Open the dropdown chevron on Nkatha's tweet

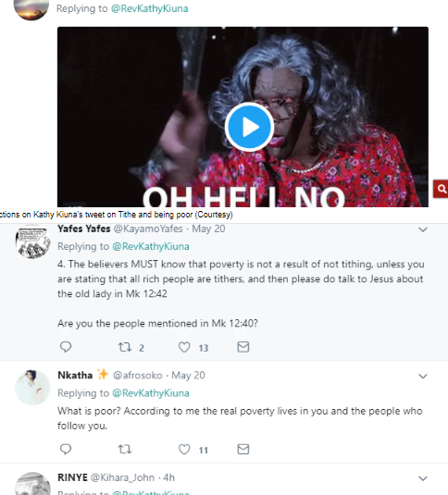click(x=423, y=376)
